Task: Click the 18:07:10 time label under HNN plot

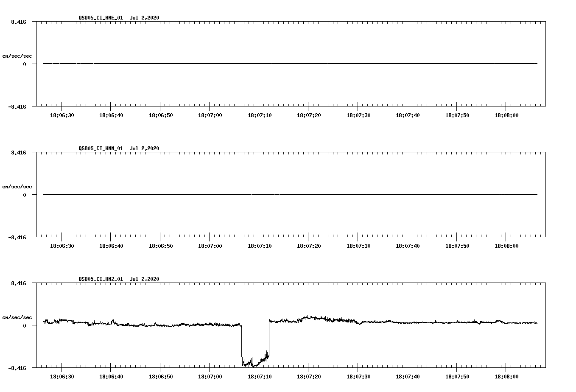Action: click(260, 246)
